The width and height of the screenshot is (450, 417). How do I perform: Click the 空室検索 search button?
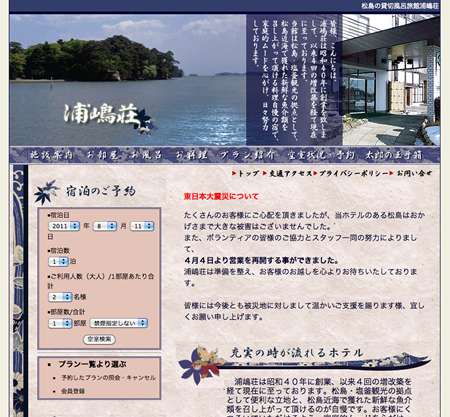coord(99,339)
